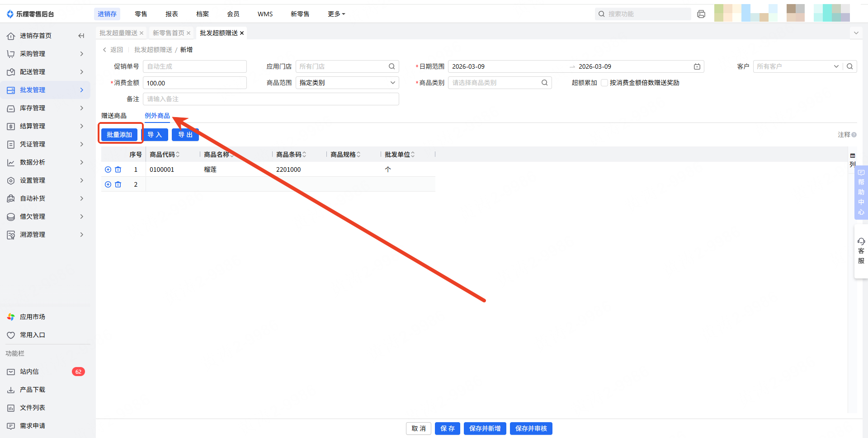
Task: Open 站内信 mail icon
Action: point(11,372)
